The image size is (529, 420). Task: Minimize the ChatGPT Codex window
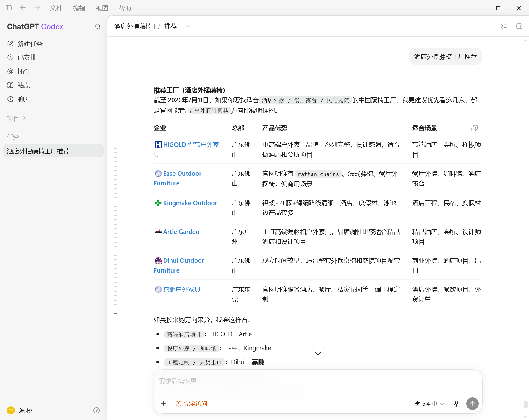478,8
